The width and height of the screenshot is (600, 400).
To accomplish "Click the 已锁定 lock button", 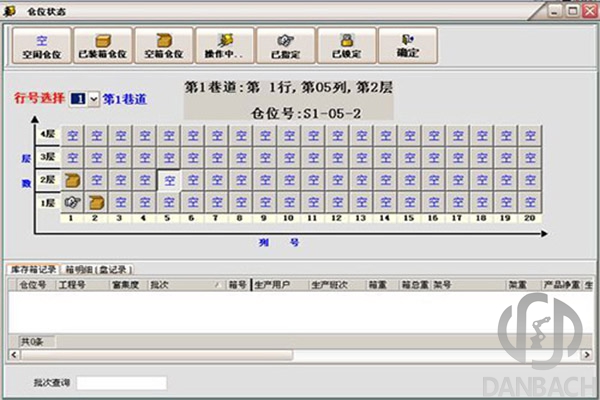I will 346,45.
